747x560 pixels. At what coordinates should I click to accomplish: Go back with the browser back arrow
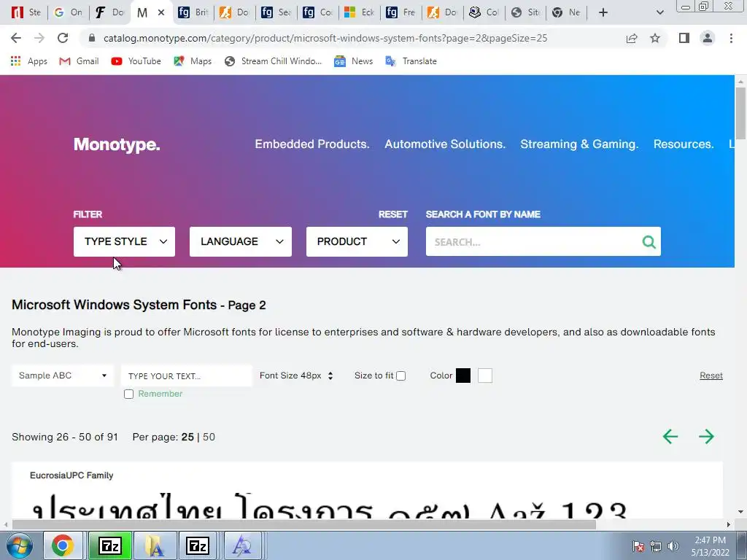tap(16, 38)
